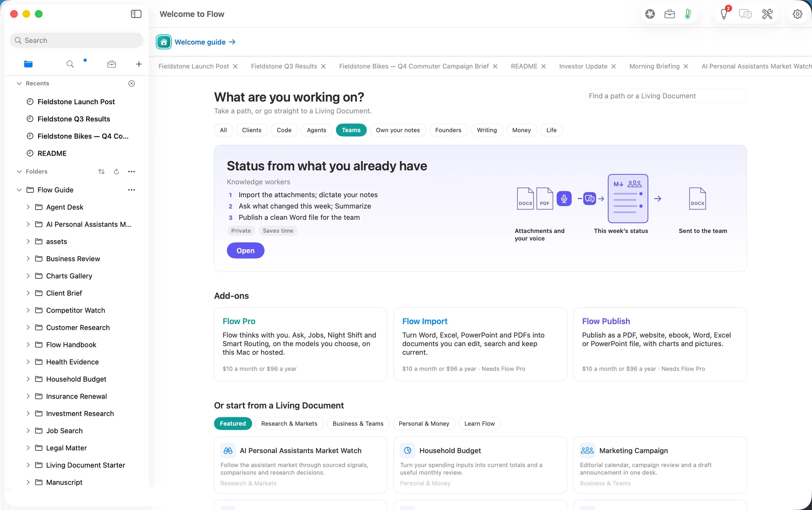Open the Folders section more options
Image resolution: width=812 pixels, height=510 pixels.
click(132, 171)
